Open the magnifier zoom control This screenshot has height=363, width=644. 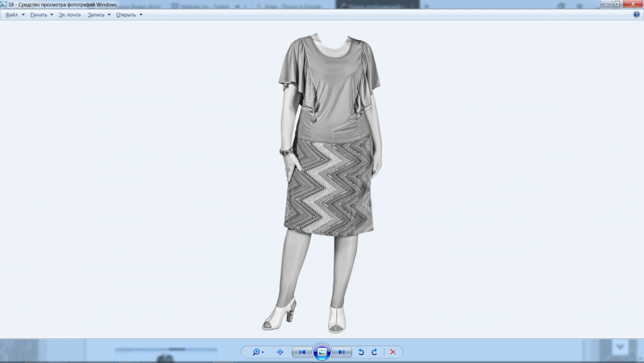[258, 352]
